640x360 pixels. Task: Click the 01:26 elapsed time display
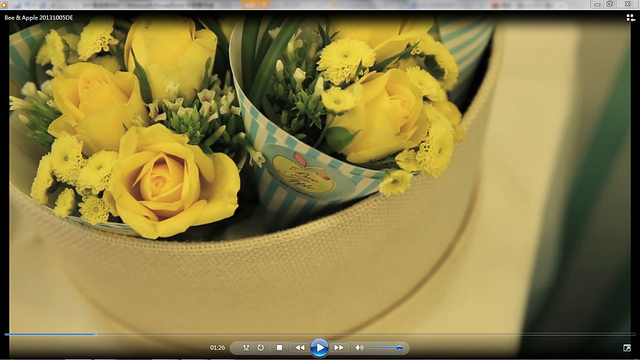[217, 348]
